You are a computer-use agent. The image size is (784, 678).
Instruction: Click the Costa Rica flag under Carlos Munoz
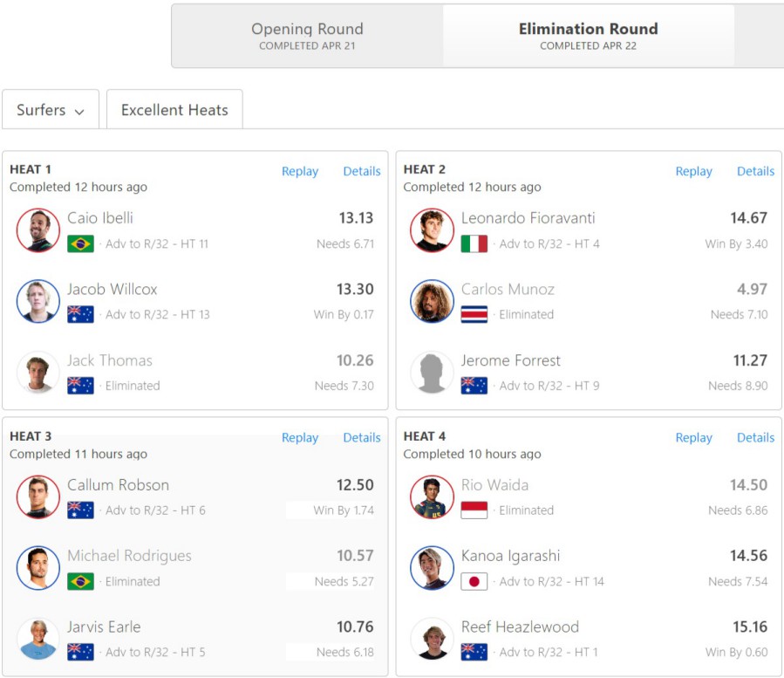coord(474,314)
